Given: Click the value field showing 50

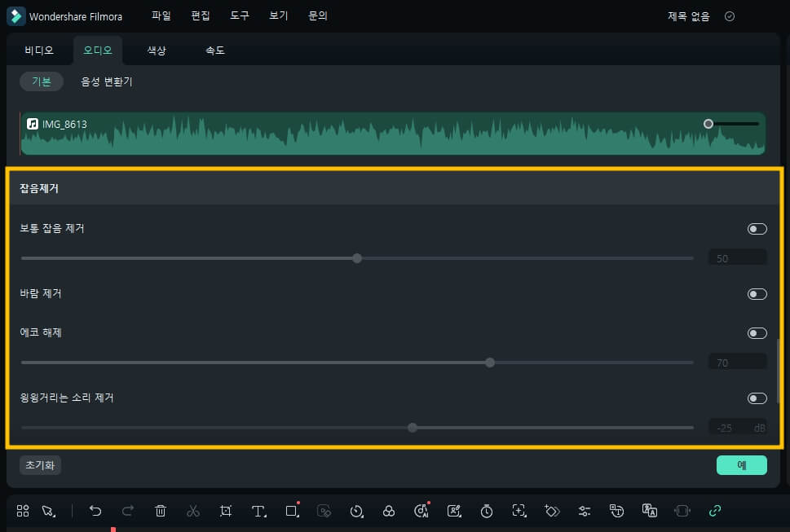Looking at the screenshot, I should [x=738, y=258].
